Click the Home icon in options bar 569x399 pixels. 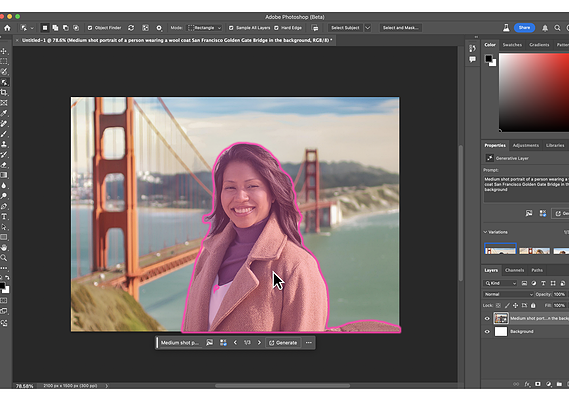tap(7, 28)
